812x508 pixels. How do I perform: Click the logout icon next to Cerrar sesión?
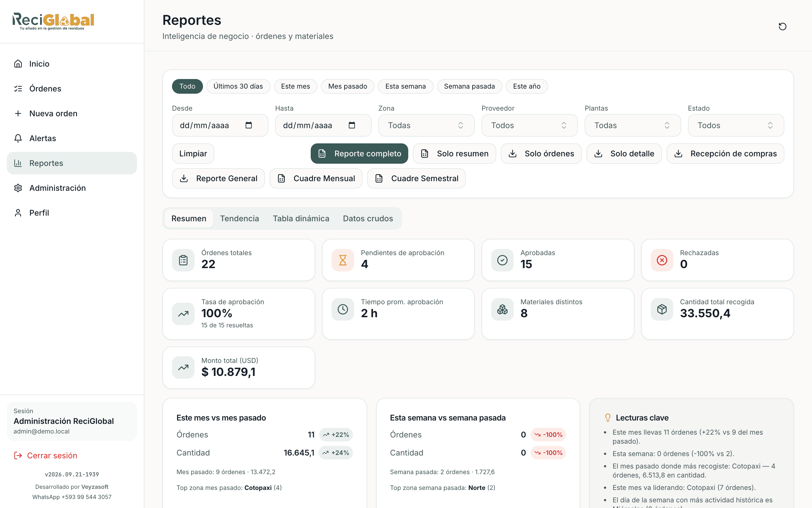tap(18, 455)
